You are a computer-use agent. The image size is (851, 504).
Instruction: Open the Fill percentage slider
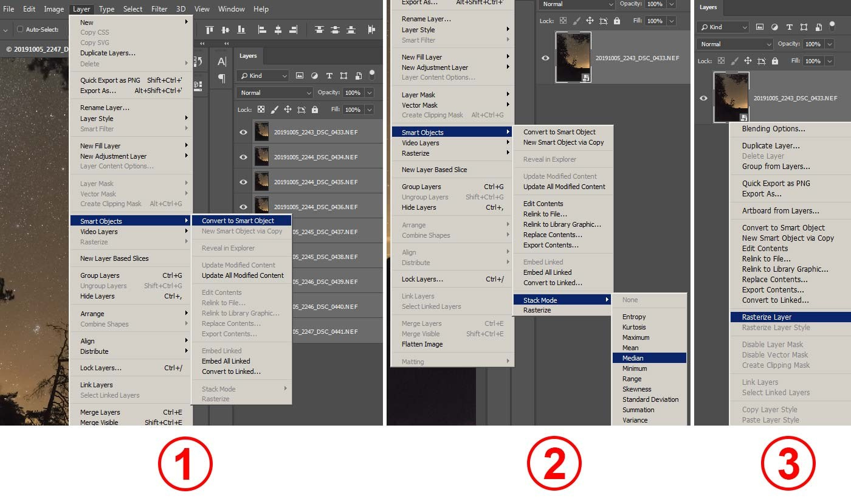pos(370,109)
